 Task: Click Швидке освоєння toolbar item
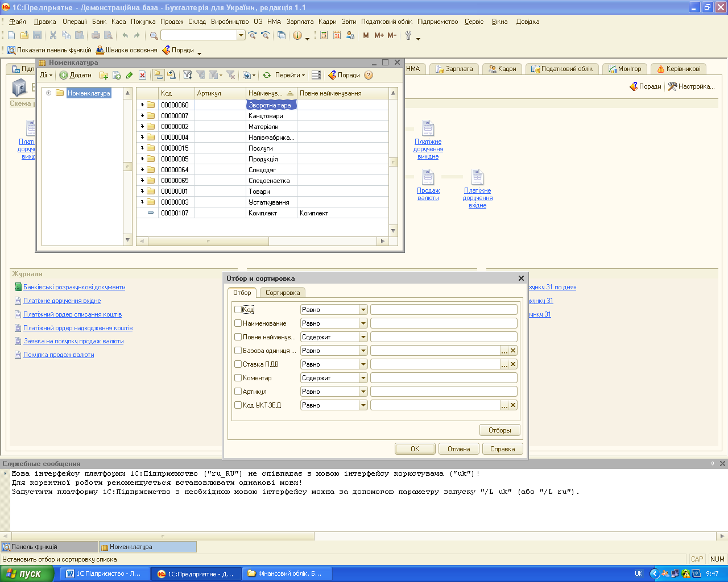[x=126, y=50]
